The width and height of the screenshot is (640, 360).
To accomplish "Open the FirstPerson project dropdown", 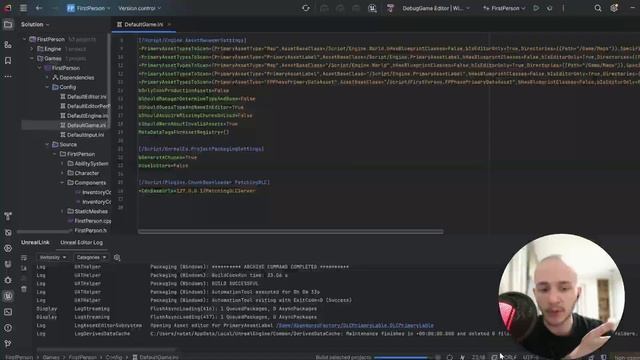I will [x=89, y=8].
